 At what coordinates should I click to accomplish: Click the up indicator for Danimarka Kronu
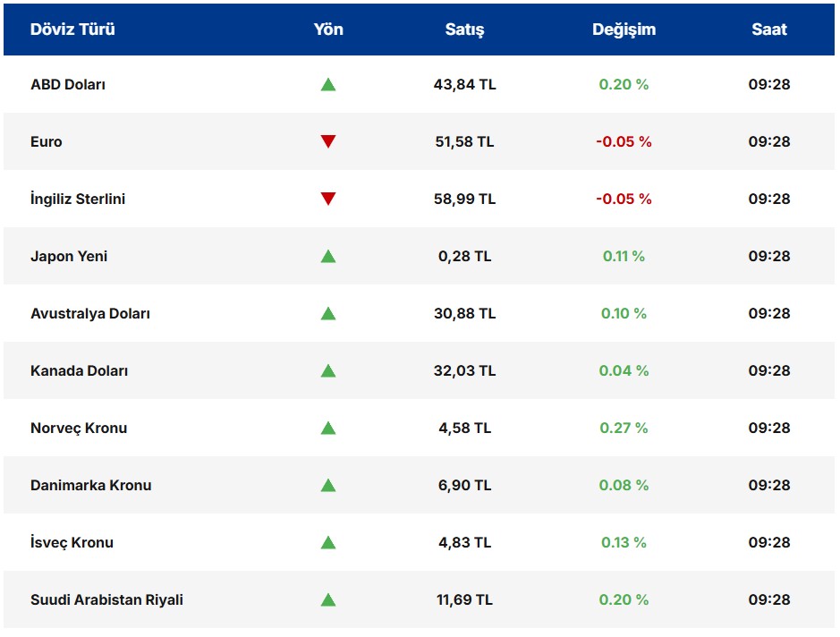pos(329,485)
